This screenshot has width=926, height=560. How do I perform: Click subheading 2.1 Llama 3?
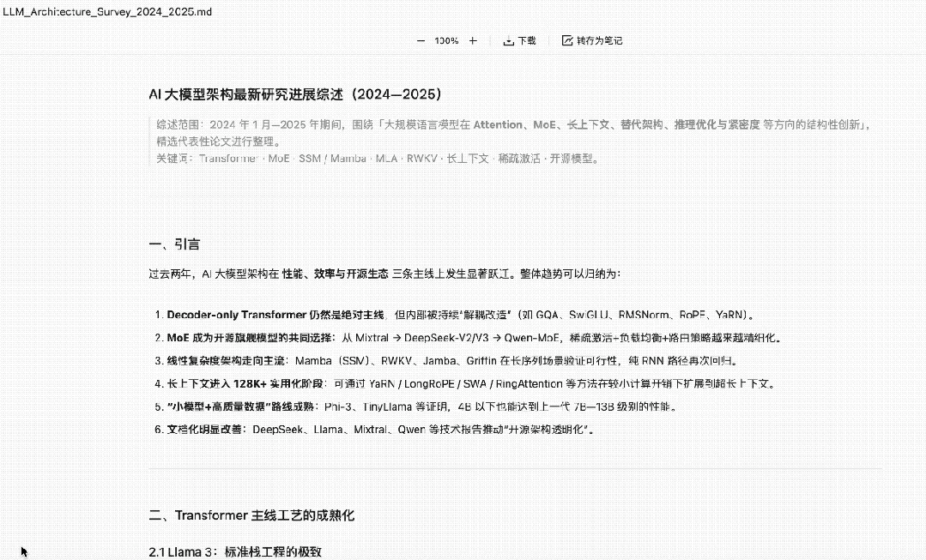235,552
